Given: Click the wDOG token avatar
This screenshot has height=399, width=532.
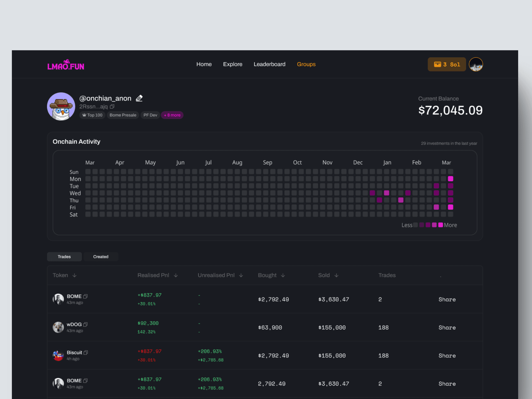Looking at the screenshot, I should 58,327.
